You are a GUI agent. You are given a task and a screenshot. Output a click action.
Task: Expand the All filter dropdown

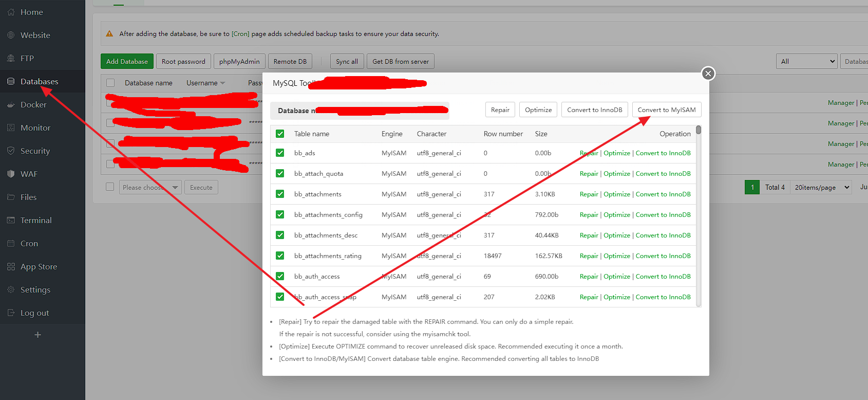[806, 61]
